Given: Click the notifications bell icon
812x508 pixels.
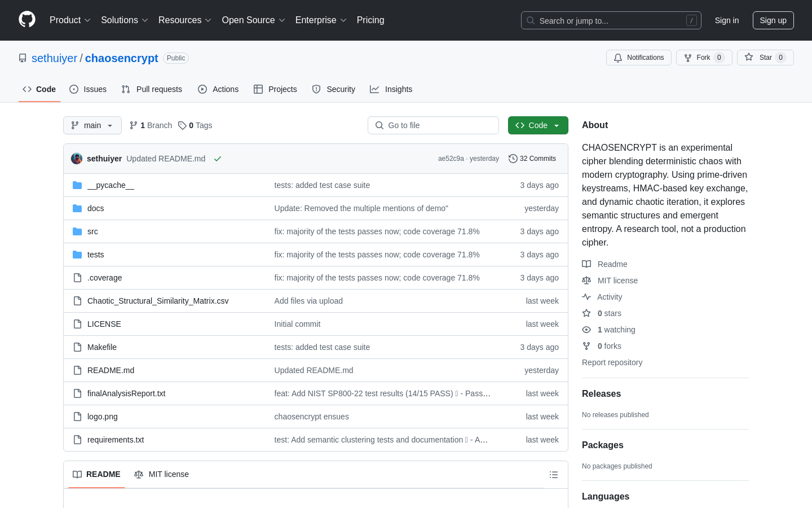Looking at the screenshot, I should (618, 58).
